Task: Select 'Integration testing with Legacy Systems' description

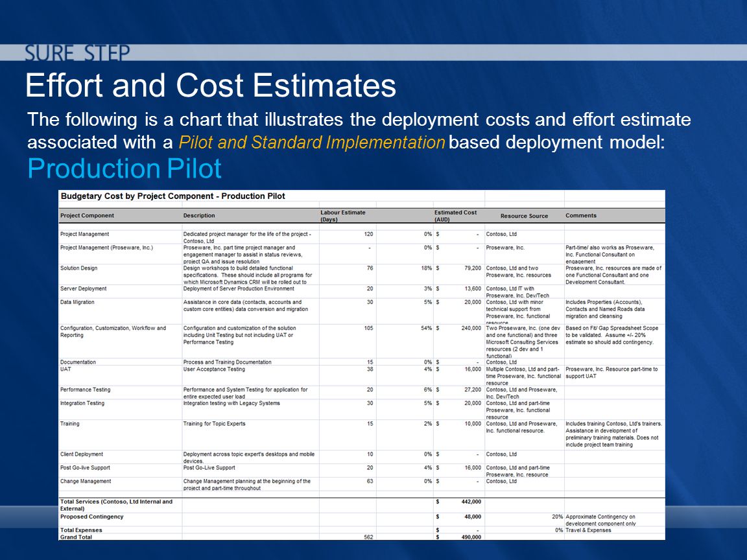Action: pos(231,403)
